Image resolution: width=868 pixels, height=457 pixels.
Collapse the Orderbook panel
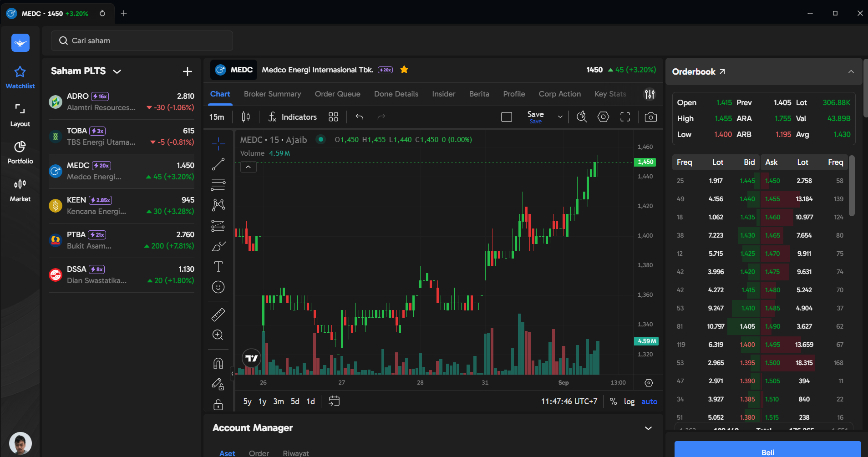tap(851, 71)
